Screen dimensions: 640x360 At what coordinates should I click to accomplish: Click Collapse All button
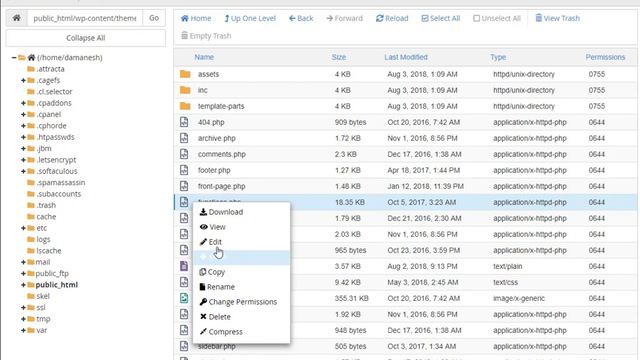(86, 38)
